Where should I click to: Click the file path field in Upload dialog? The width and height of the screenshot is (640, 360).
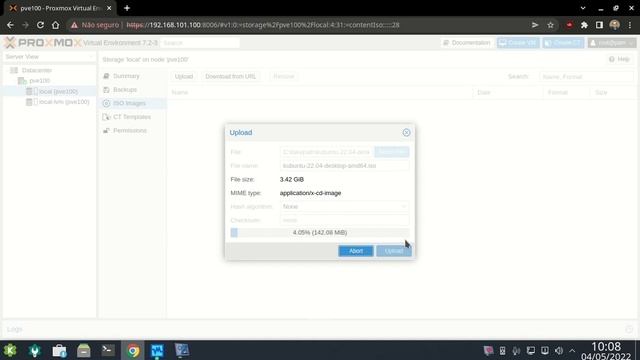(x=327, y=152)
